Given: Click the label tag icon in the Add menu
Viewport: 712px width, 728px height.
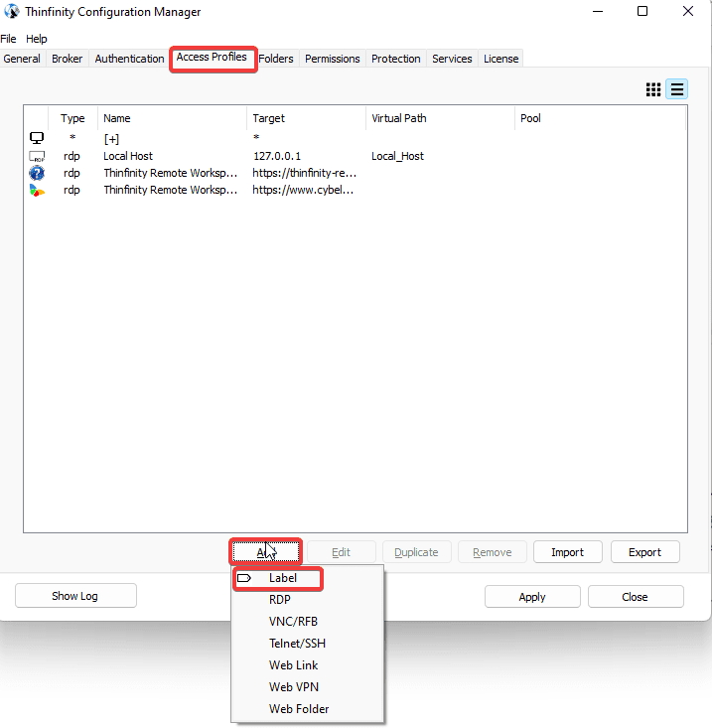Looking at the screenshot, I should 244,578.
